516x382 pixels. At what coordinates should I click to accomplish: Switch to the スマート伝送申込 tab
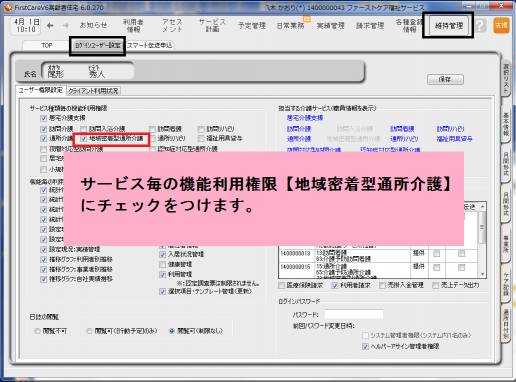150,45
